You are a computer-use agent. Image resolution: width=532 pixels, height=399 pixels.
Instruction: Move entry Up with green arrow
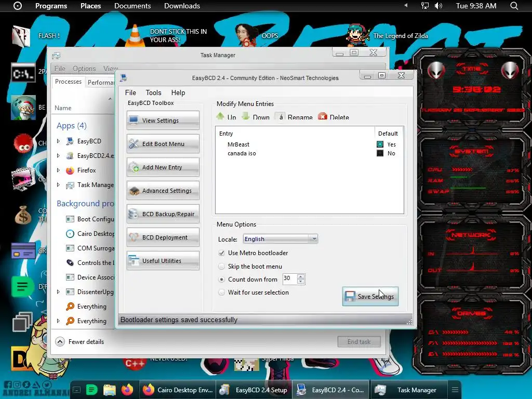coord(226,117)
